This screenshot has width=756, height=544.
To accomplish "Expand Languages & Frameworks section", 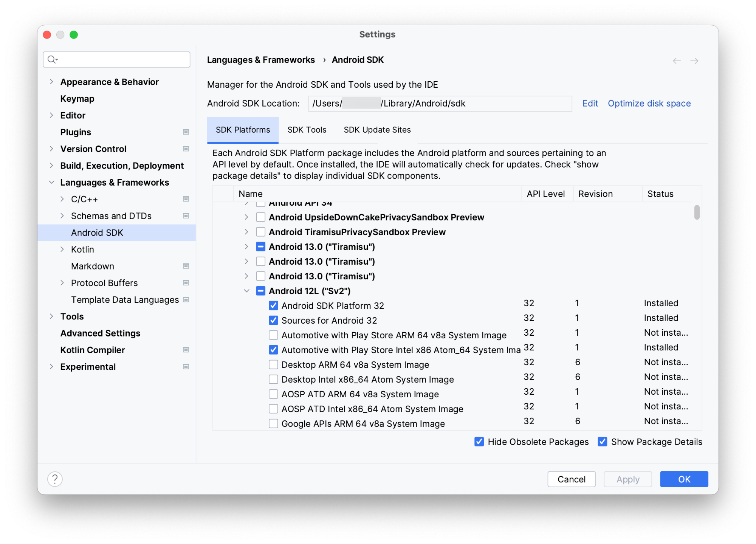I will point(51,182).
